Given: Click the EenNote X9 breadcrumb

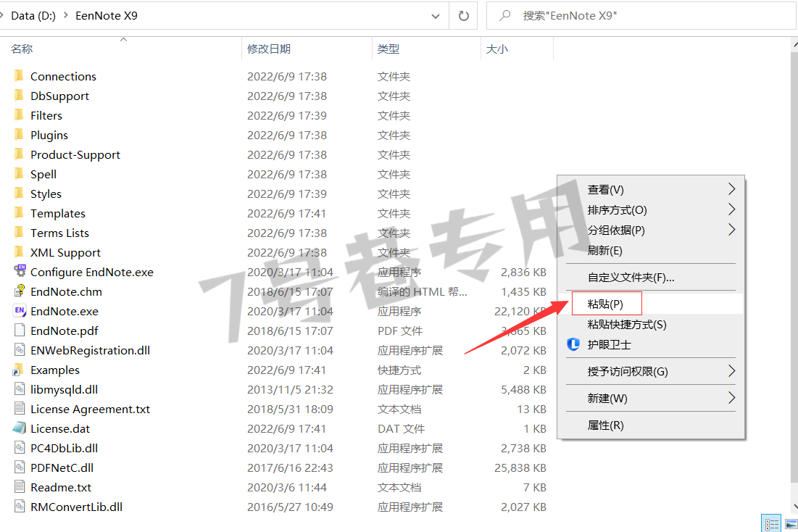Looking at the screenshot, I should point(107,16).
